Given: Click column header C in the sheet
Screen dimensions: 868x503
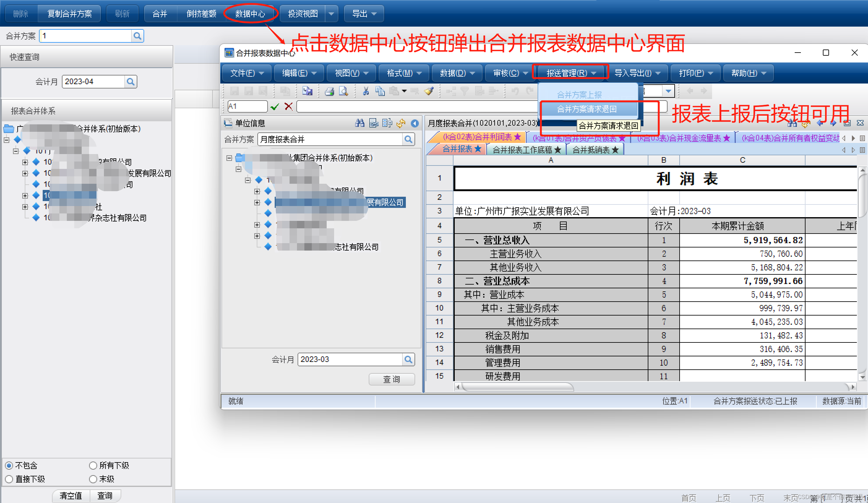Looking at the screenshot, I should coord(742,160).
